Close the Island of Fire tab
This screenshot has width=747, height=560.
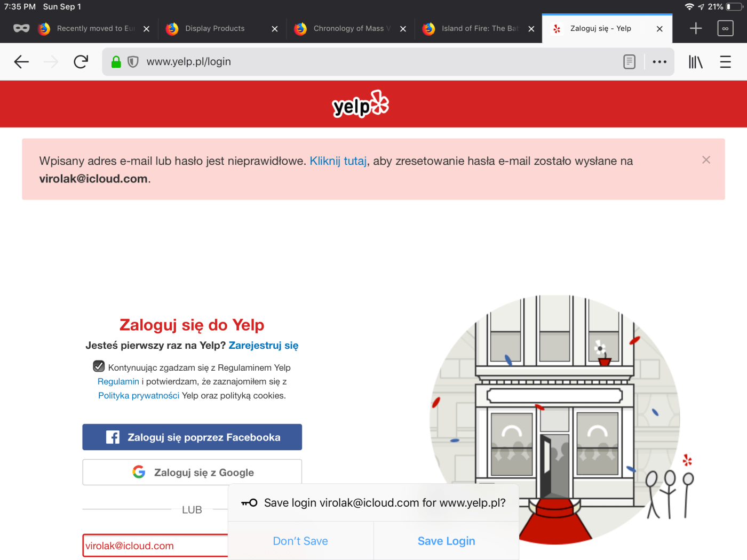[x=531, y=29]
